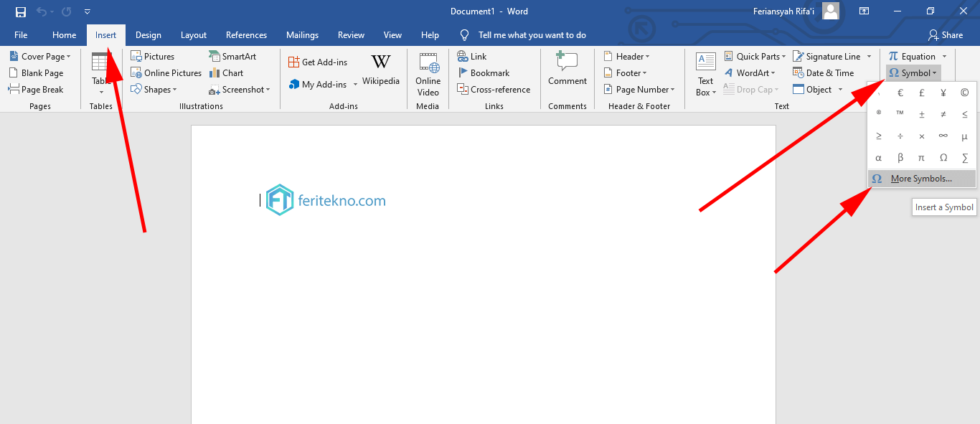Open the Table dropdown
Image resolution: width=980 pixels, height=424 pixels.
(101, 75)
